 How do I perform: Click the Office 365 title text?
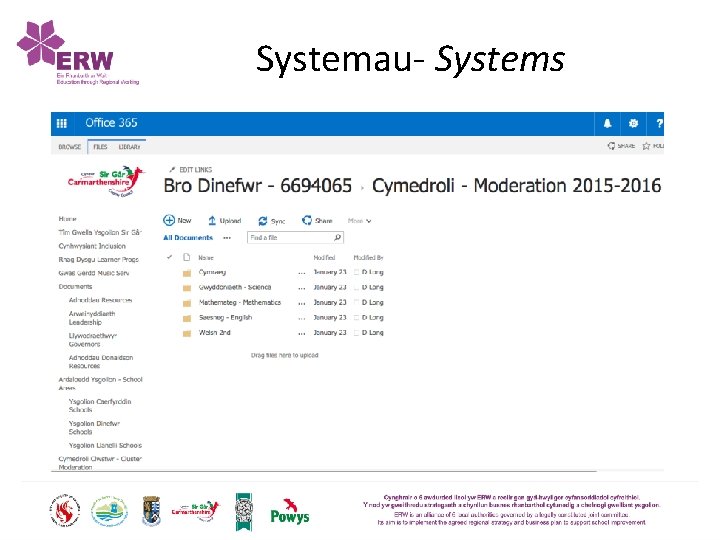111,123
